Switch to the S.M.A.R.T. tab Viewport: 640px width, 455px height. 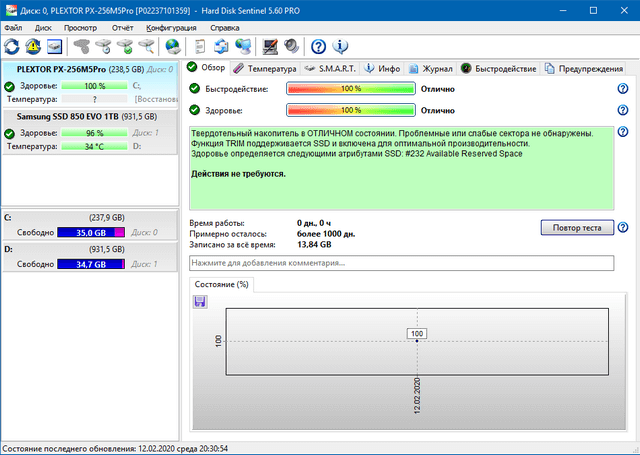pyautogui.click(x=330, y=68)
